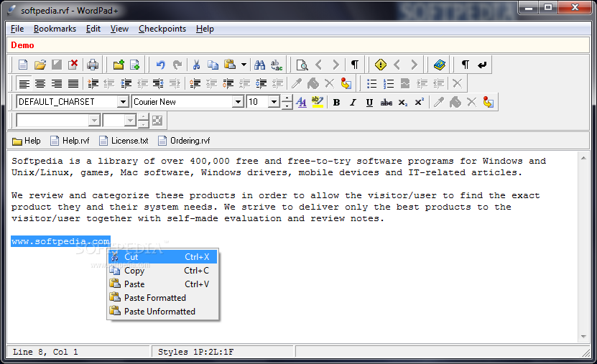Image resolution: width=597 pixels, height=364 pixels.
Task: Toggle pilcrow next to the return arrow icon
Action: click(x=466, y=65)
